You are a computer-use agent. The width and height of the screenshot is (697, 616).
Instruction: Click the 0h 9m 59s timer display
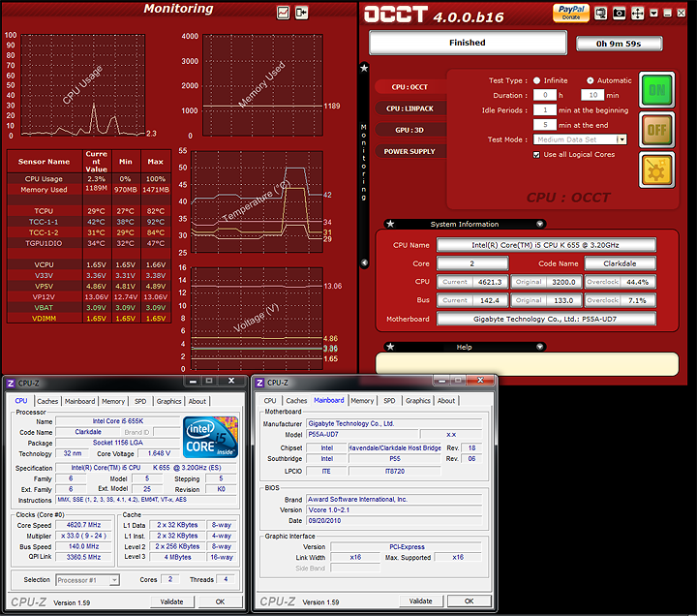619,44
